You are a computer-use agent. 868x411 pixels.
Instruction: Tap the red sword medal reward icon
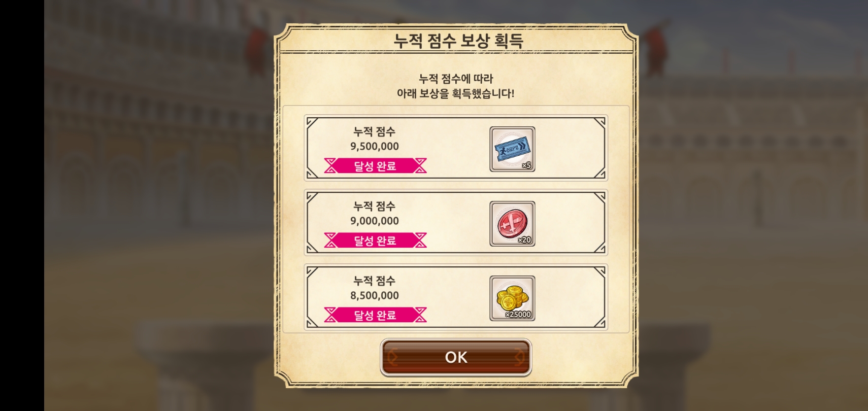pos(512,224)
